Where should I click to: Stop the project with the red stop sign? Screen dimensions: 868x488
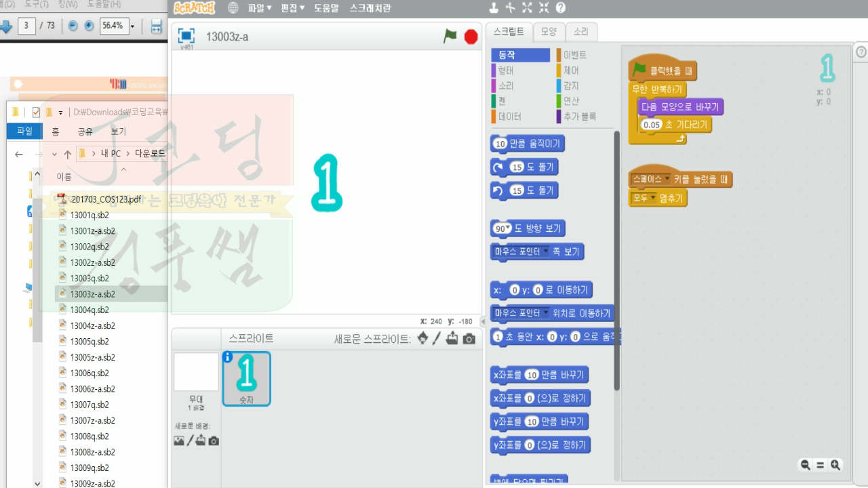(471, 37)
